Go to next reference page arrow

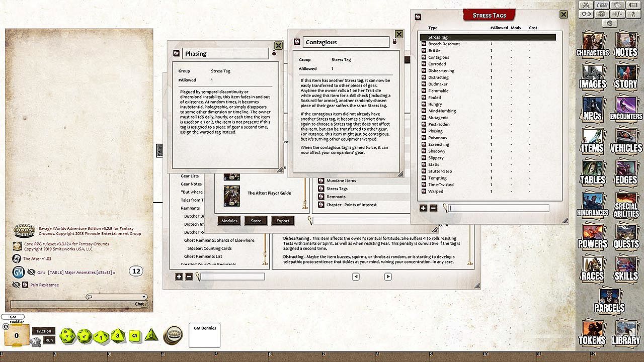(x=388, y=277)
